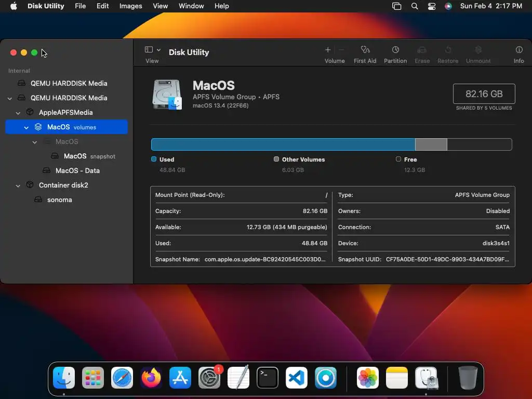The height and width of the screenshot is (399, 532).
Task: Collapse Container disk2
Action: [x=18, y=185]
